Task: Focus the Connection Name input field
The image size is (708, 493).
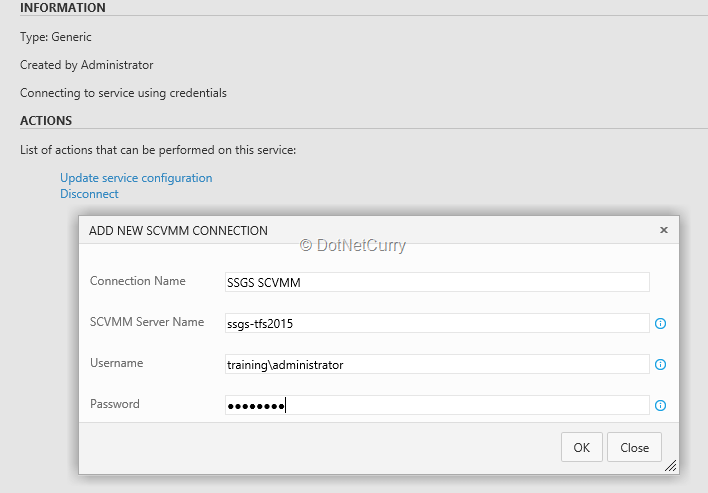Action: (x=437, y=282)
